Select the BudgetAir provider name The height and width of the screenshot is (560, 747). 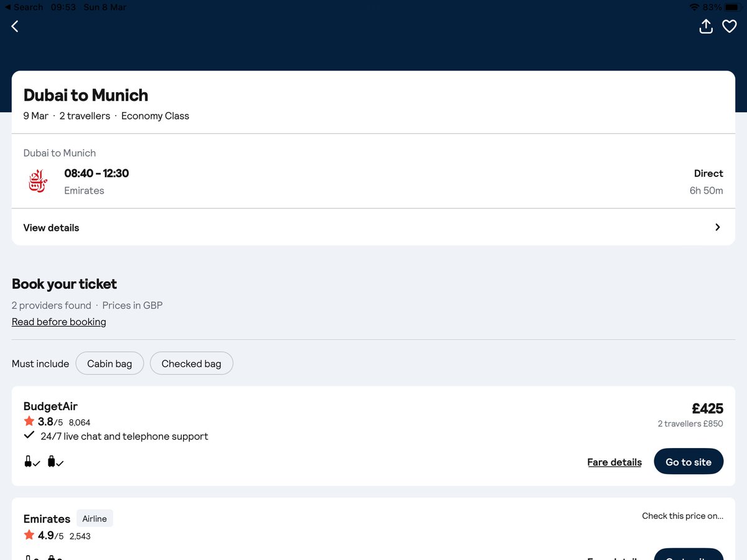pyautogui.click(x=50, y=406)
